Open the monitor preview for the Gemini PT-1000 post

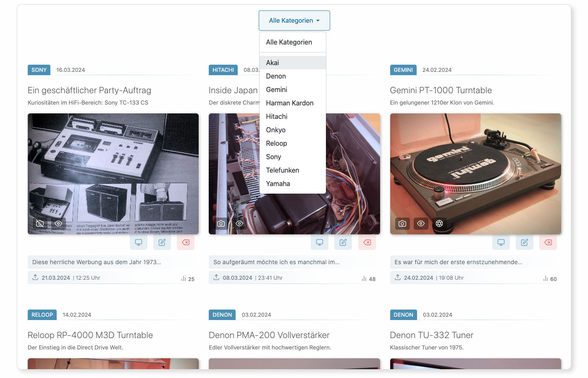501,242
